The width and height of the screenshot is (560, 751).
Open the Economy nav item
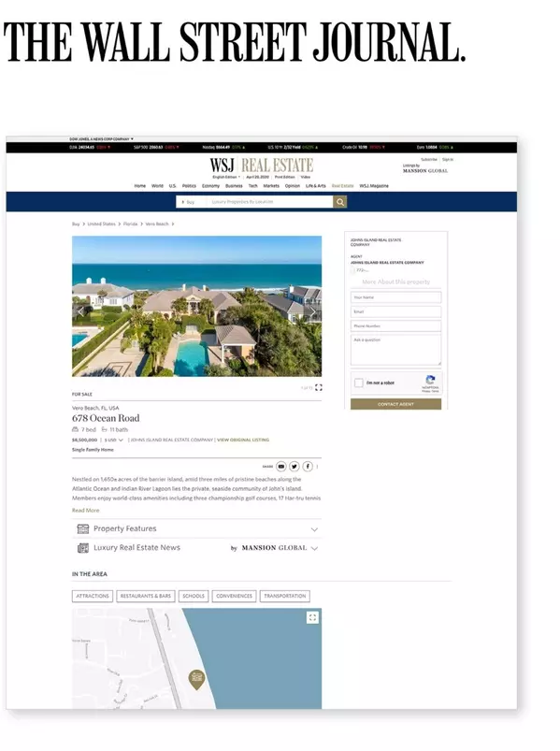210,186
